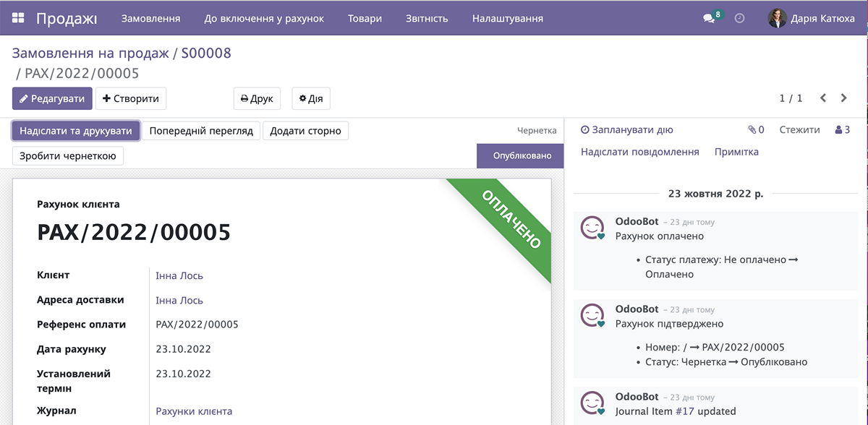Image resolution: width=868 pixels, height=425 pixels.
Task: Click the navigation arrow to next record
Action: [843, 97]
